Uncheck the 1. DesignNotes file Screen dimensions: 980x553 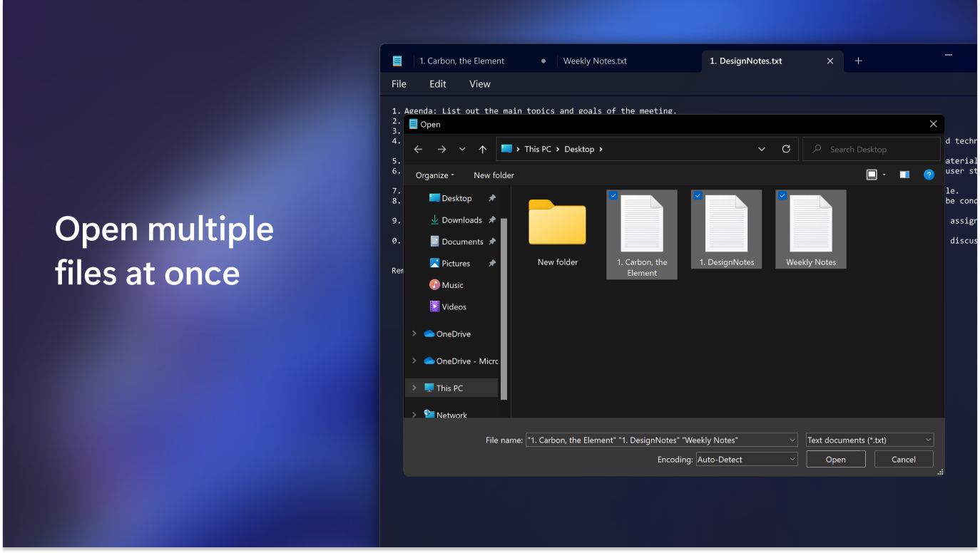coord(698,195)
